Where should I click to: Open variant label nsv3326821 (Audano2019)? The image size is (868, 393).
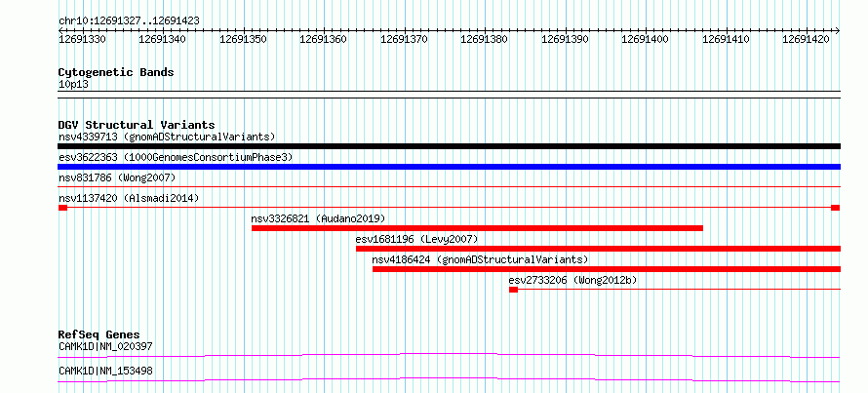pyautogui.click(x=318, y=218)
